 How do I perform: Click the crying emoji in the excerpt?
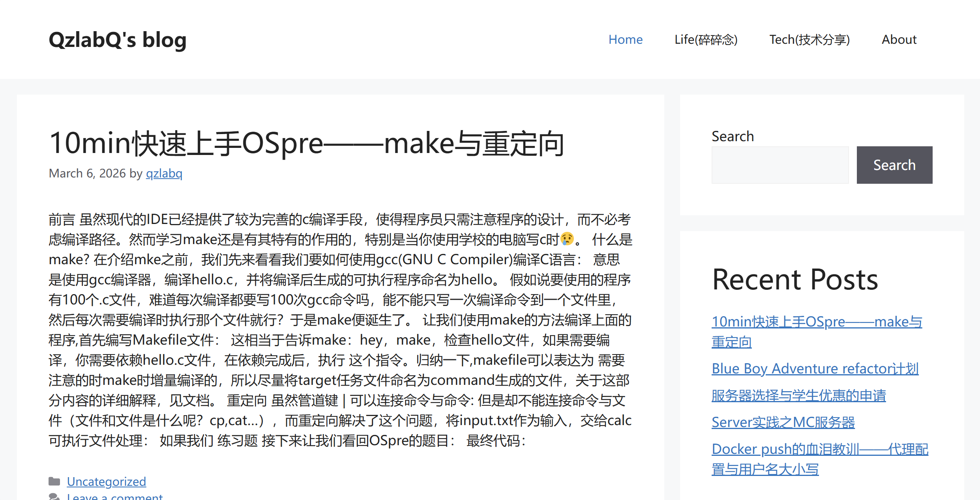point(567,239)
